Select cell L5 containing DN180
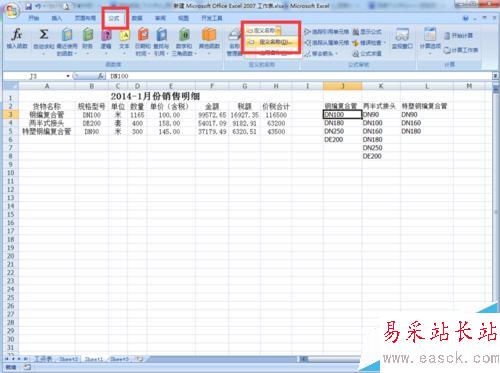The image size is (500, 373). coord(427,131)
